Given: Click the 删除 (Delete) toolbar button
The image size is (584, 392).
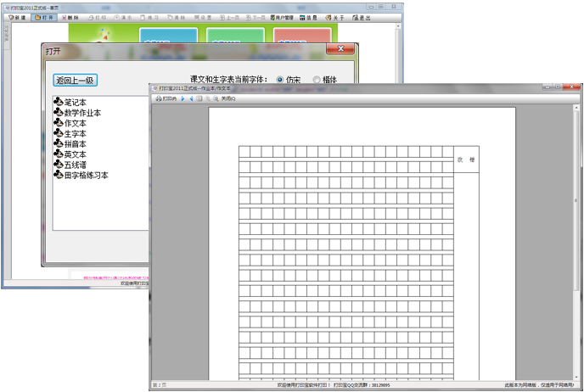Looking at the screenshot, I should (x=74, y=17).
